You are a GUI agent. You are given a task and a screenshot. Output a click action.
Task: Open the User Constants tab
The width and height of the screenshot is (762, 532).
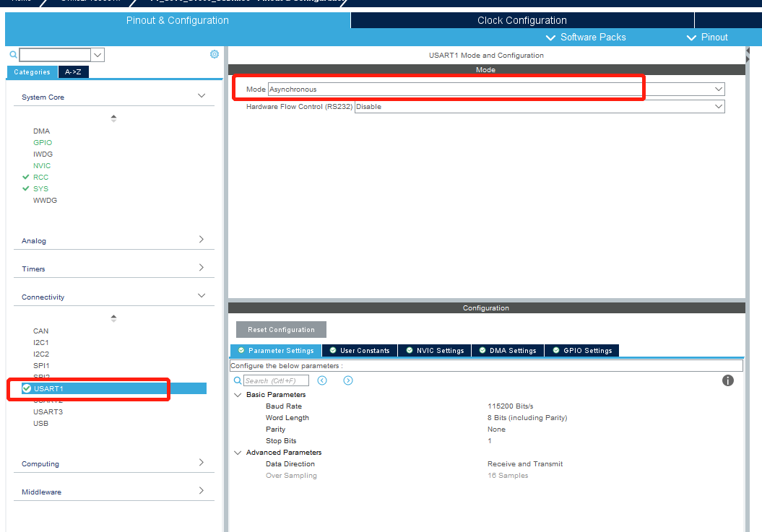point(360,350)
